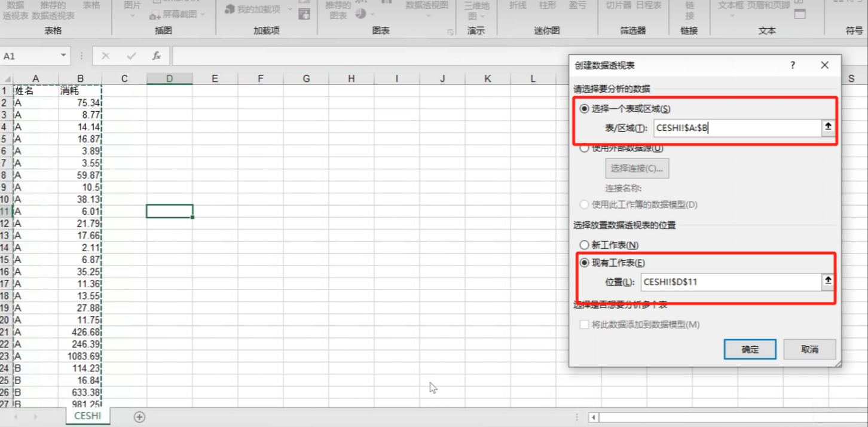Expand the 图片 pictures dropdown

(133, 15)
